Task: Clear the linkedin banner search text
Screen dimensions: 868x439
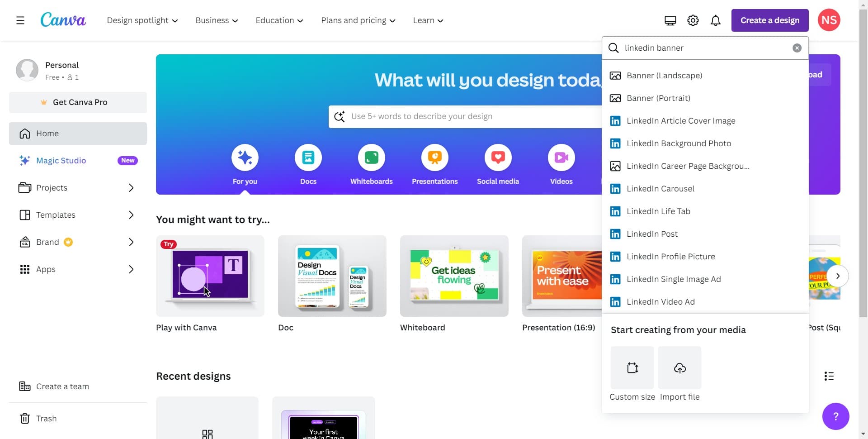Action: pyautogui.click(x=796, y=48)
